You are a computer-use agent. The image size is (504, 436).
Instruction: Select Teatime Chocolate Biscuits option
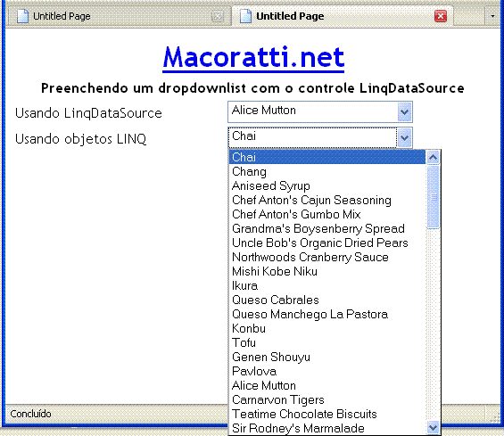tap(327, 414)
